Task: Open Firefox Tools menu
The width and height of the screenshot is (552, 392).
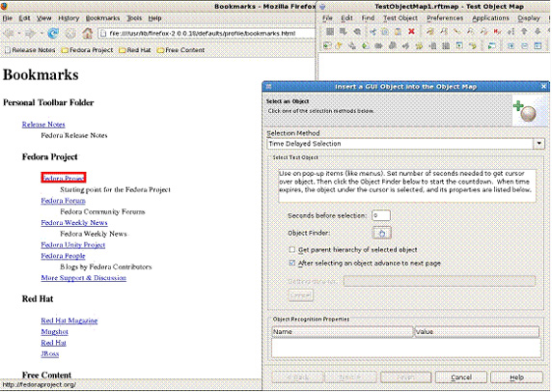Action: click(x=134, y=18)
